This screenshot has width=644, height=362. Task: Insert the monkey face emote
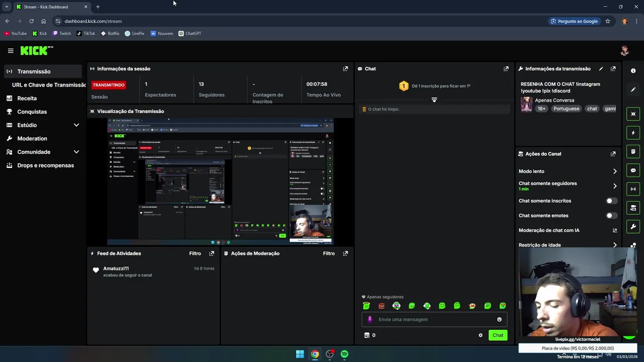point(472,306)
